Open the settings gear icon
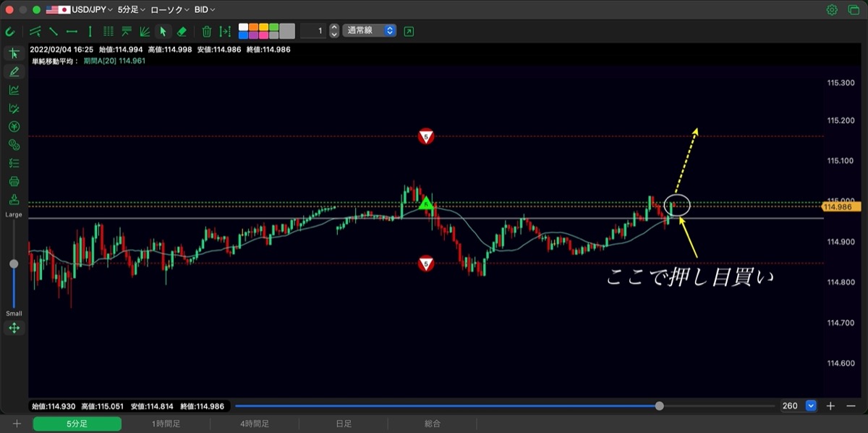Viewport: 868px width, 433px height. tap(832, 9)
